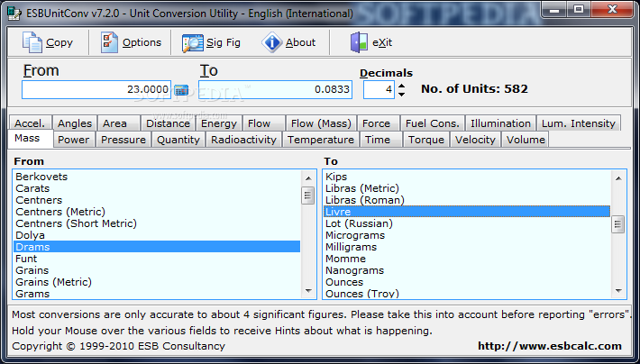Screen dimensions: 640x364
Task: Pick Lot (Russian) in To list
Action: click(x=467, y=223)
